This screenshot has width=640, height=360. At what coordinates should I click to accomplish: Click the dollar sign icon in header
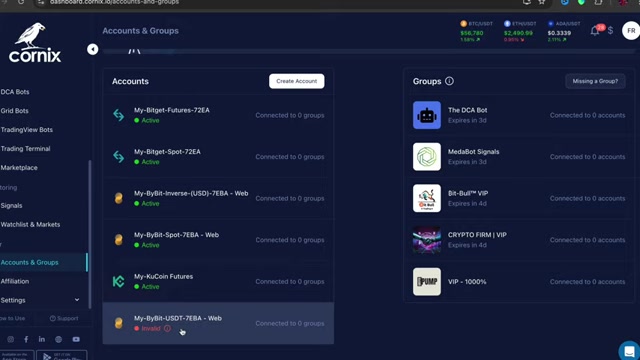tap(610, 31)
